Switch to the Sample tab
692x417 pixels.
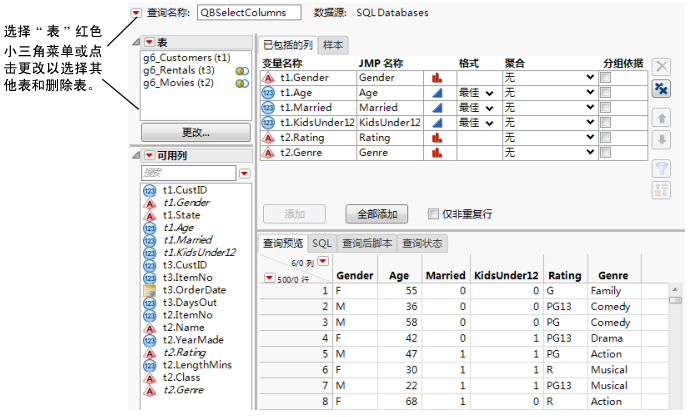pos(333,45)
